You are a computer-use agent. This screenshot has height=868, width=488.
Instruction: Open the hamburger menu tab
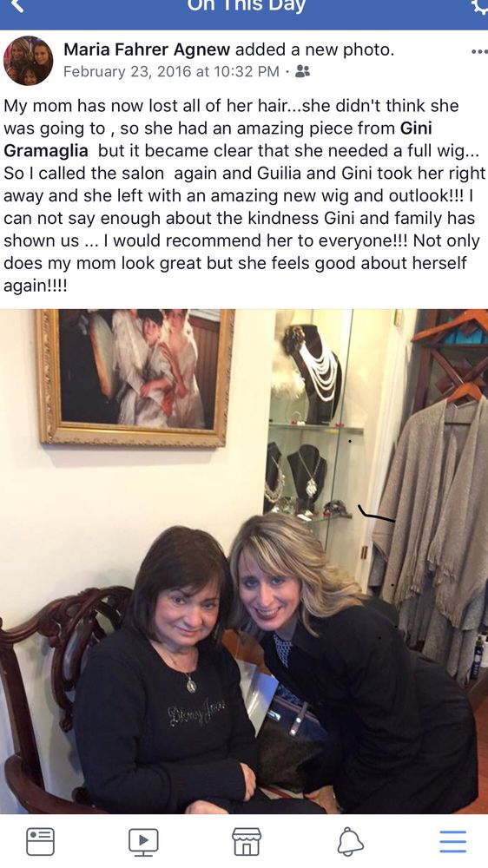tap(453, 841)
